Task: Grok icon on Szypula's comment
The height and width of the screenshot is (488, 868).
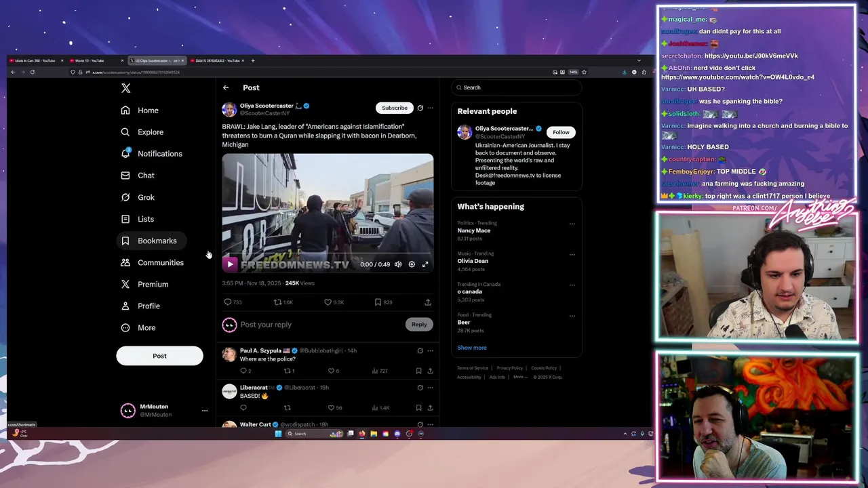Action: [420, 351]
